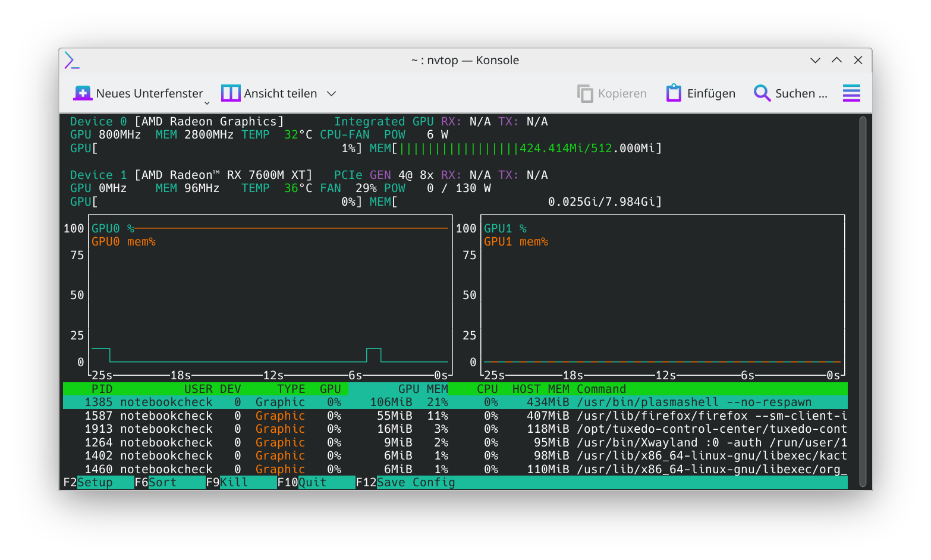Click F12 Save Config in nvtop
Viewport: 931px width, 560px height.
pyautogui.click(x=405, y=483)
